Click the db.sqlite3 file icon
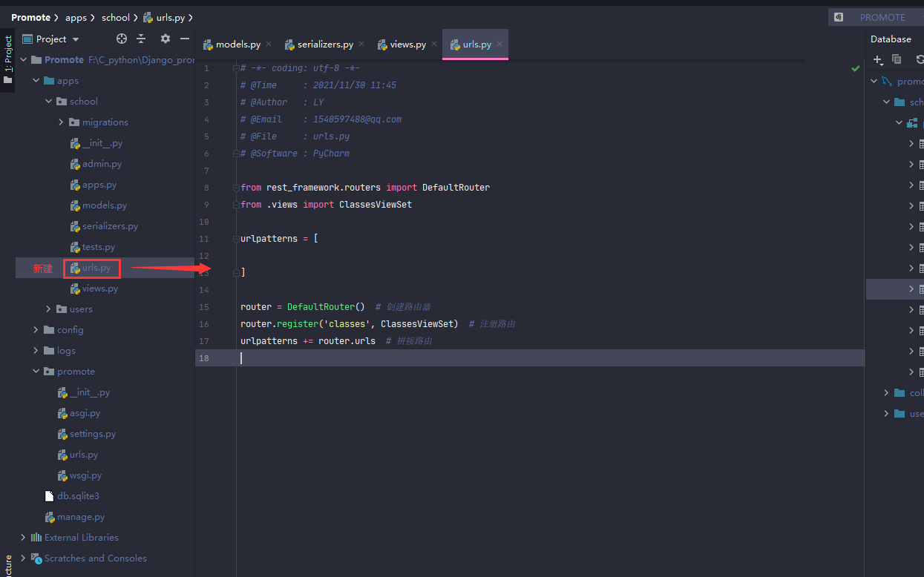This screenshot has width=924, height=577. click(49, 496)
